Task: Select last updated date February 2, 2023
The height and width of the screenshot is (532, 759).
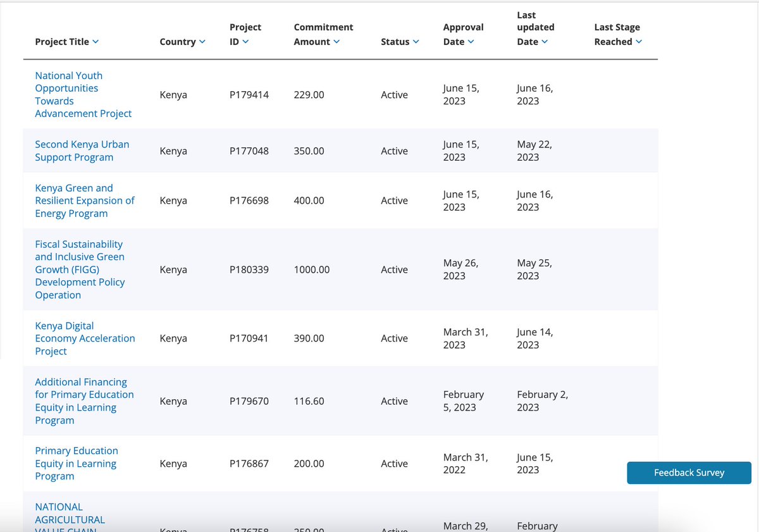Action: tap(543, 401)
